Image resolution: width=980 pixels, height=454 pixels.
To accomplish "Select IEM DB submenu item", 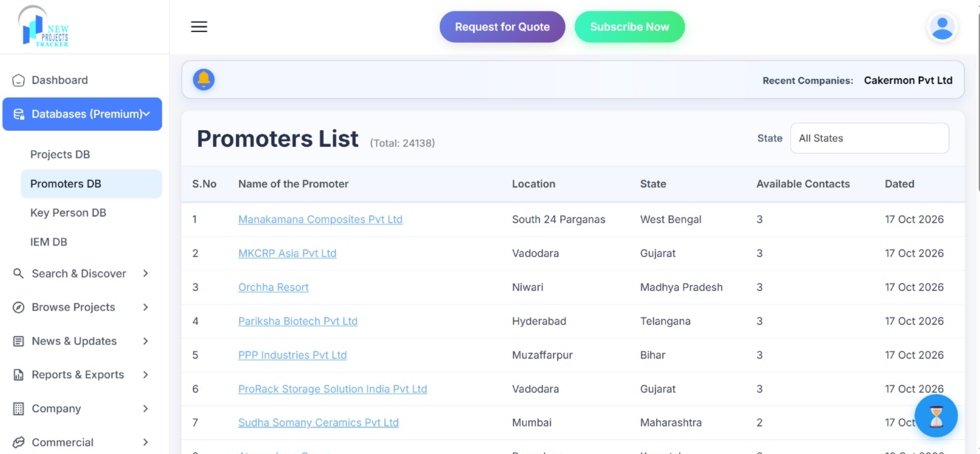I will coord(91,242).
